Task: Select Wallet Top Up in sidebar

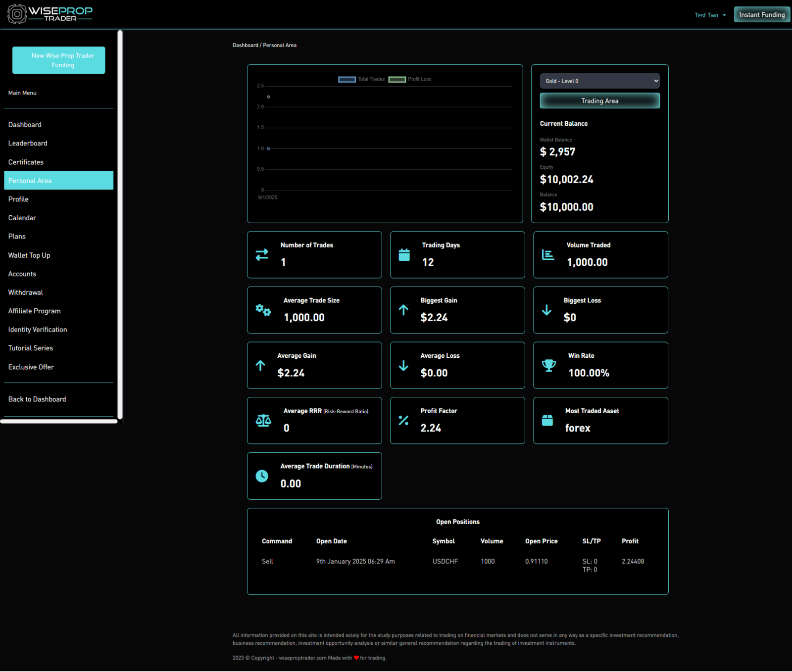Action: click(29, 255)
